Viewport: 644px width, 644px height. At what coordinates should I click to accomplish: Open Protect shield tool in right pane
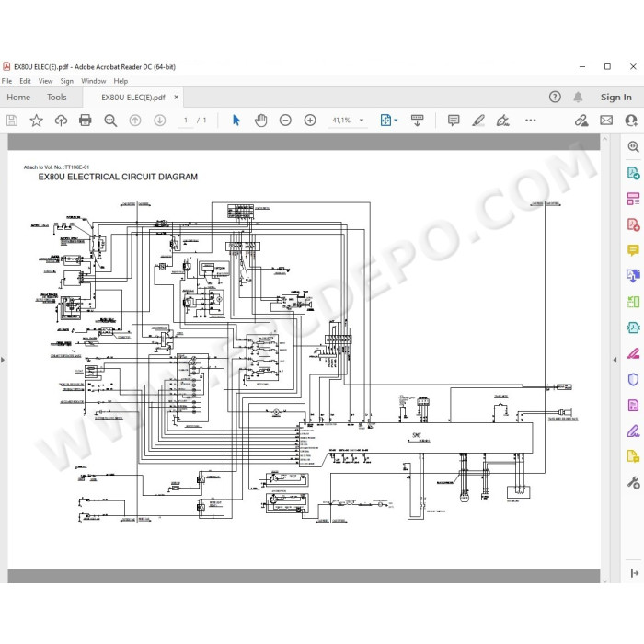click(x=633, y=379)
